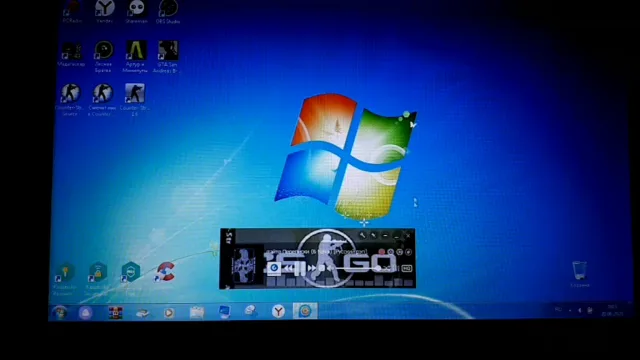Viewport: 640px width, 360px height.
Task: Toggle the red record button in player
Action: pos(382,252)
